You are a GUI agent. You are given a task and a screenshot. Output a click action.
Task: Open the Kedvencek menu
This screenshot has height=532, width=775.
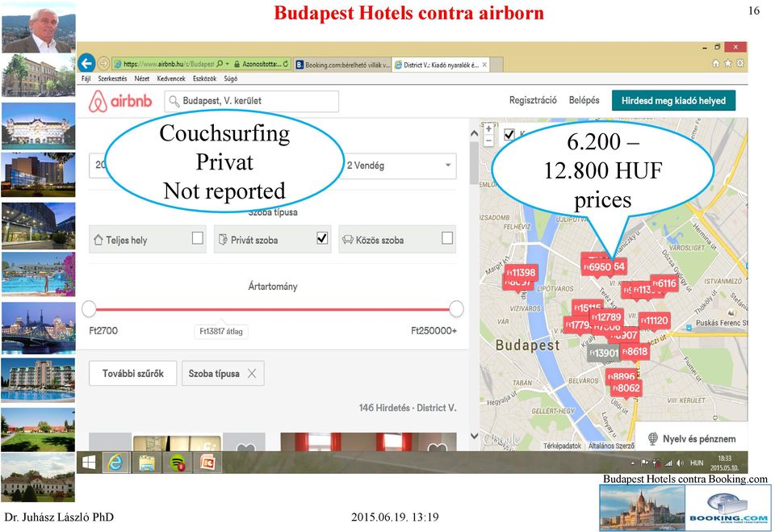click(171, 78)
